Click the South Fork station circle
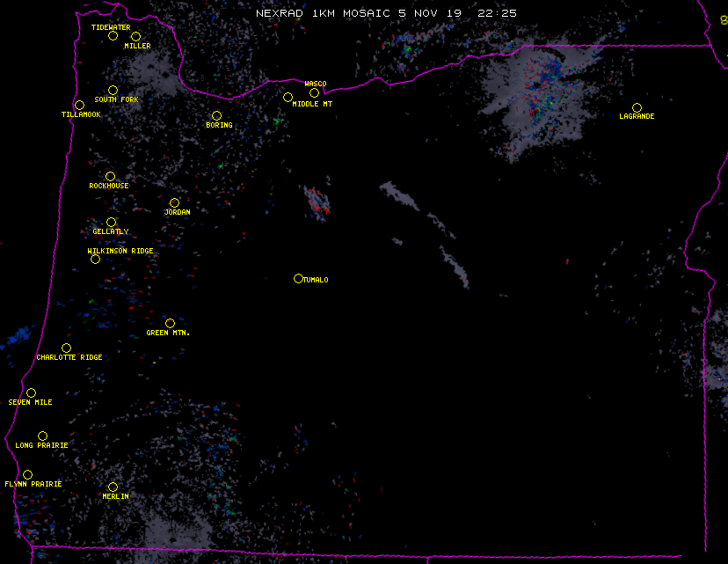 tap(113, 91)
